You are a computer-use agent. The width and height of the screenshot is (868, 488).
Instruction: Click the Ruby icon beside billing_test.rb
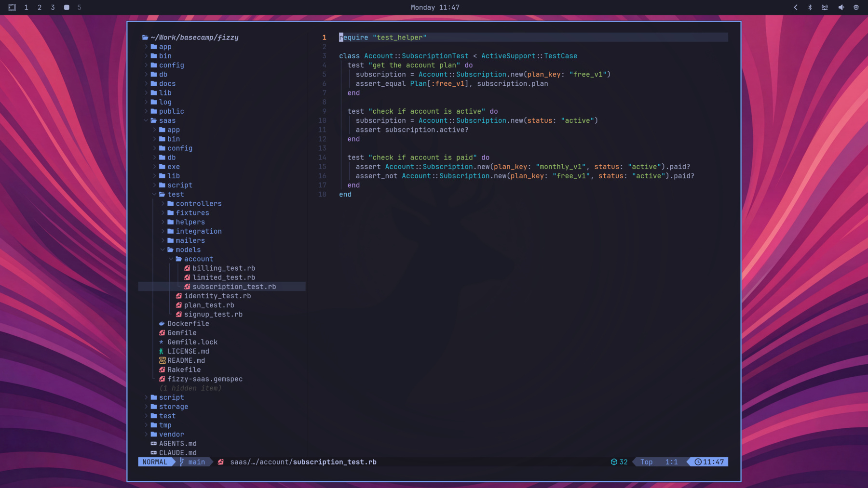[x=187, y=268]
